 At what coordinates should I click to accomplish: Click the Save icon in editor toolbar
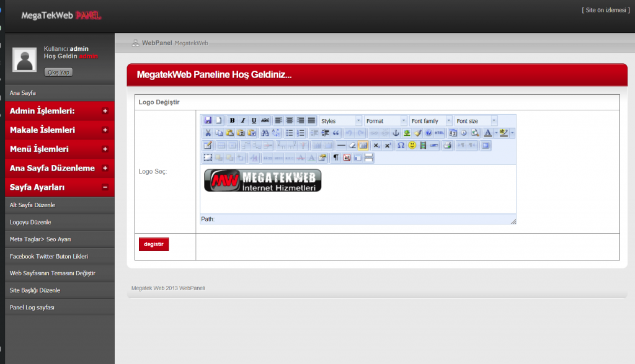(208, 121)
